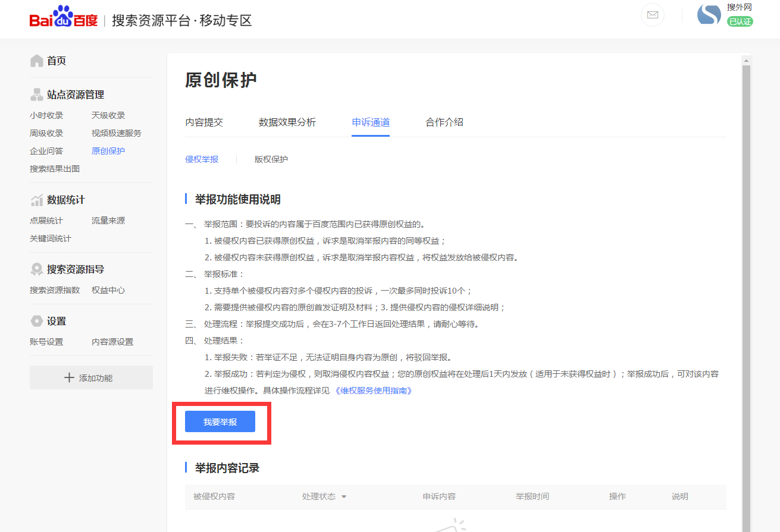Open the message envelope icon

pos(652,15)
